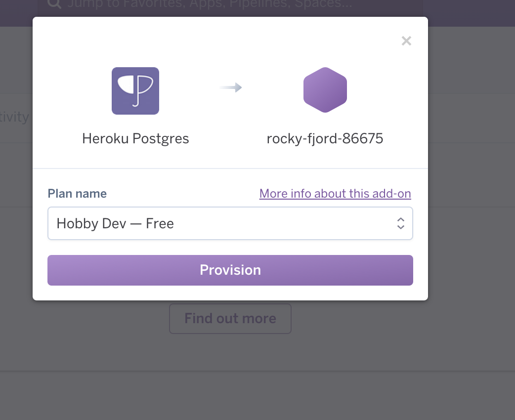Viewport: 515px width, 420px height.
Task: Select the Hobby Dev — Free plan text
Action: pyautogui.click(x=115, y=224)
